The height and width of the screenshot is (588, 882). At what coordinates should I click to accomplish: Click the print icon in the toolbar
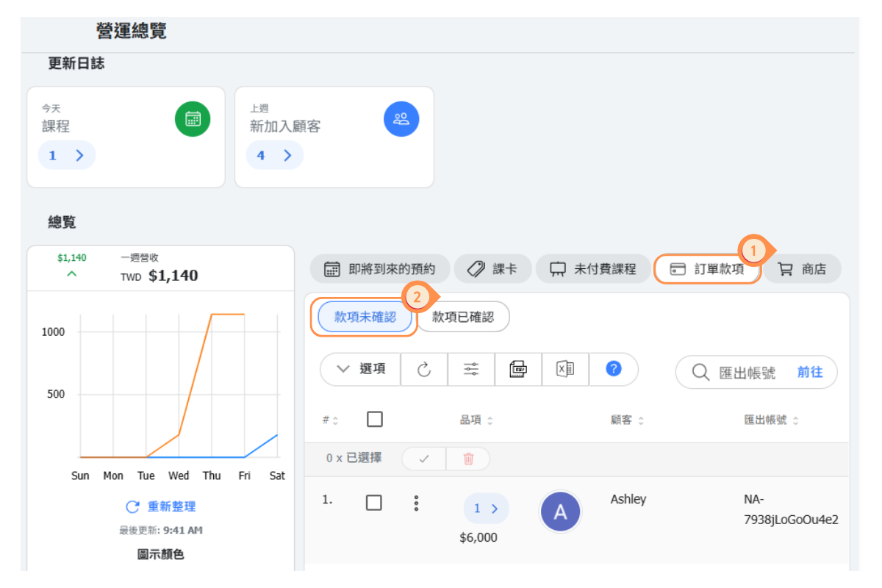click(x=518, y=370)
